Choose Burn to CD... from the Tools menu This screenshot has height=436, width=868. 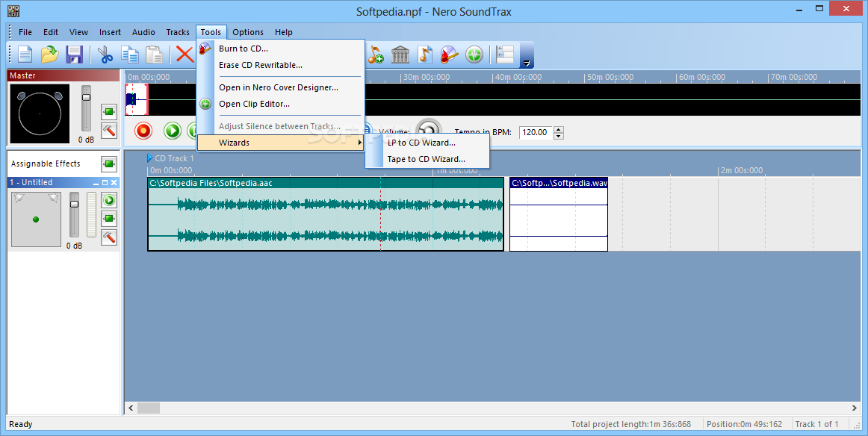click(281, 49)
